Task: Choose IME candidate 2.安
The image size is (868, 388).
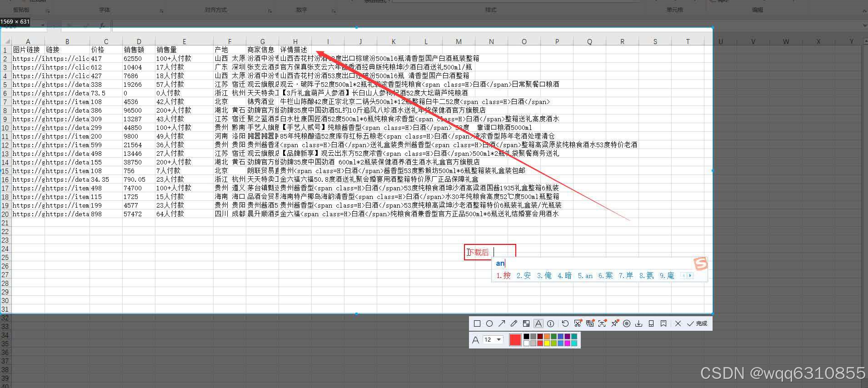Action: click(524, 275)
